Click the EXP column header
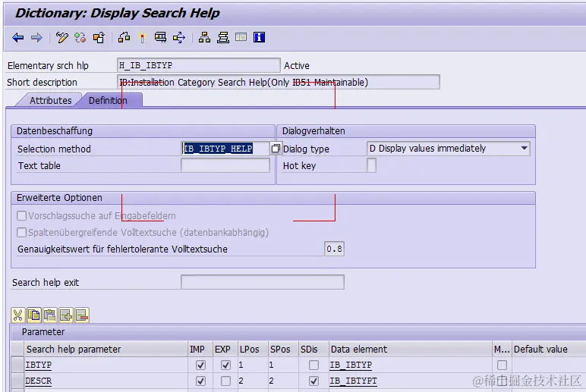The image size is (586, 392). (x=225, y=349)
